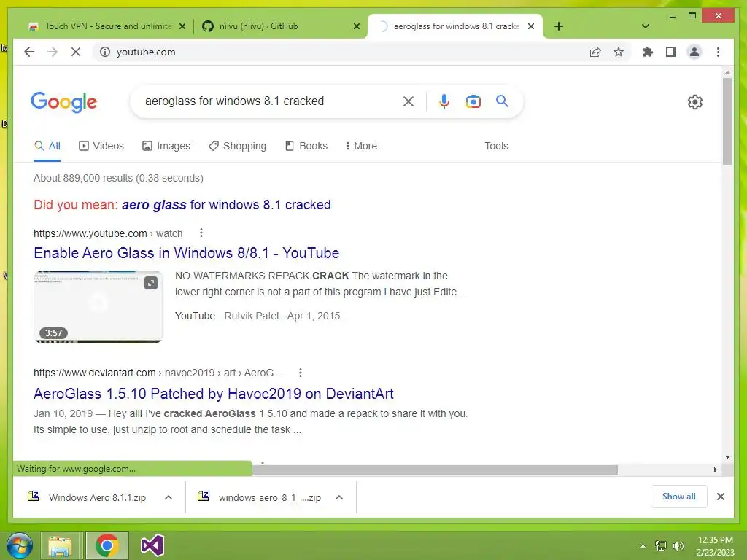Switch to Images results
The height and width of the screenshot is (560, 747).
point(166,146)
